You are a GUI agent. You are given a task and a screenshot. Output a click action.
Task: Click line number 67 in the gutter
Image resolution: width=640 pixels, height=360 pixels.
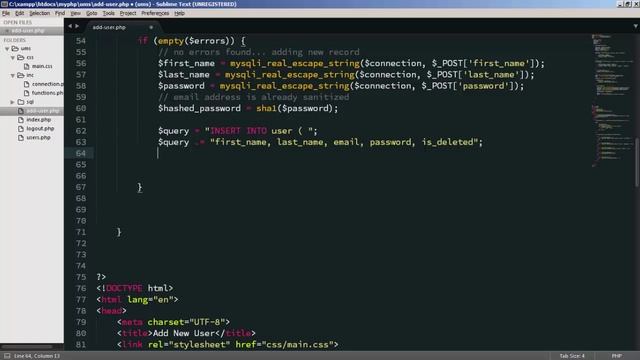(x=81, y=187)
